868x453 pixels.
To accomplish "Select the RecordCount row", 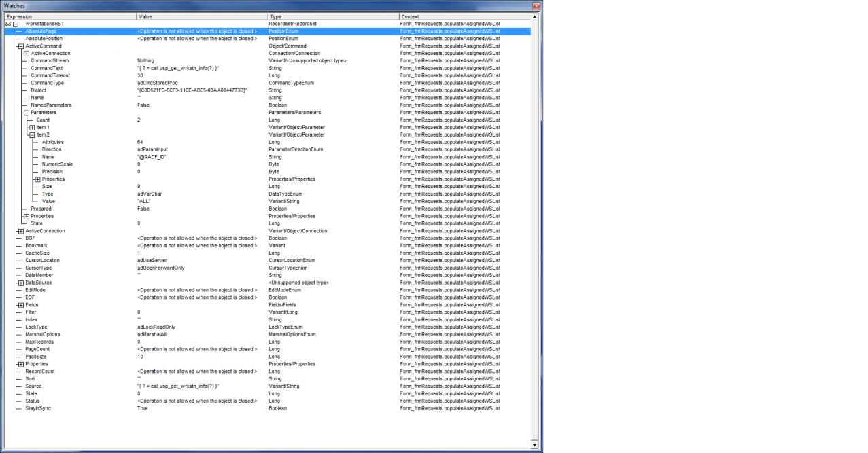I will 267,372.
